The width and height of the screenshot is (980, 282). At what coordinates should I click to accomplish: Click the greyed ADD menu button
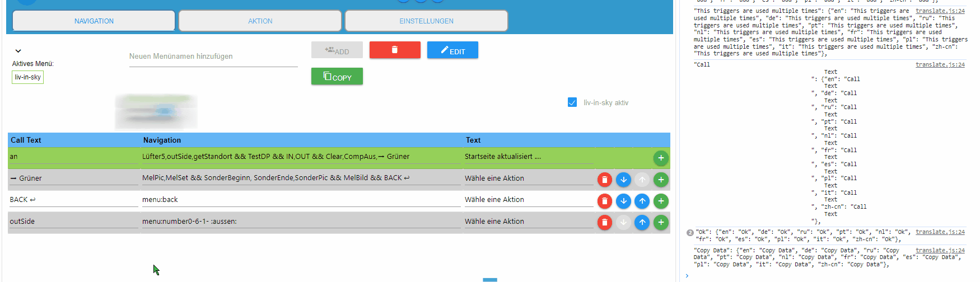click(x=337, y=50)
